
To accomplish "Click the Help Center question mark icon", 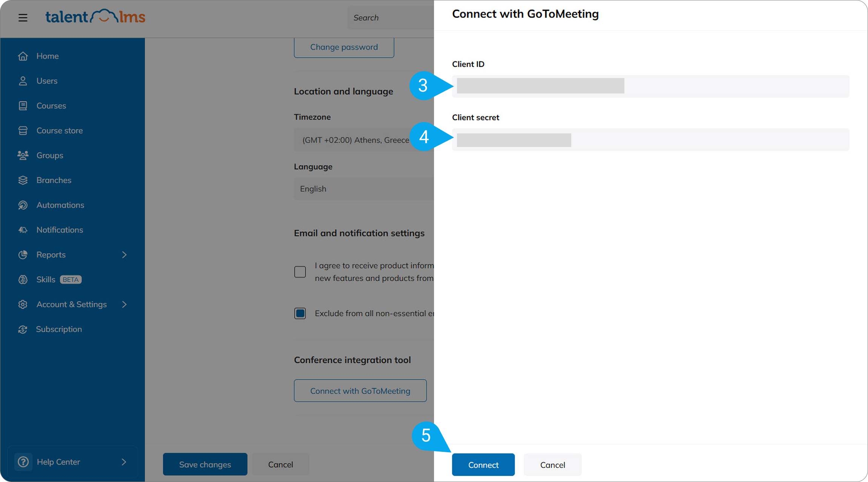I will 23,462.
